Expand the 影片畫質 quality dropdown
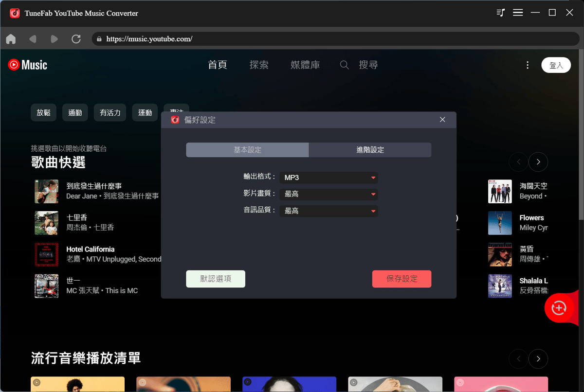584x392 pixels. click(328, 194)
